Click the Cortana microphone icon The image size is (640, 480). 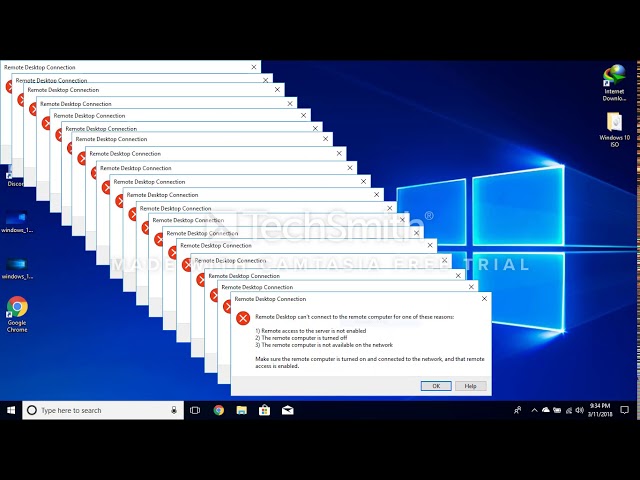tap(174, 410)
